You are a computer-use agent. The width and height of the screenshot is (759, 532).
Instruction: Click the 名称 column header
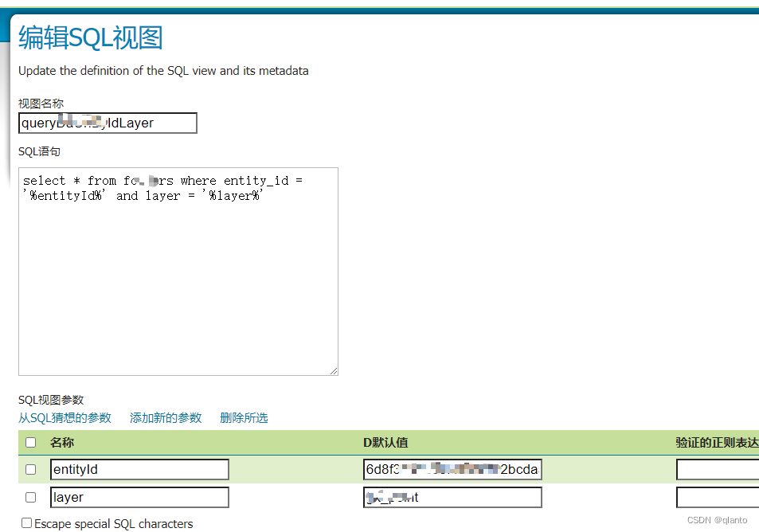pyautogui.click(x=63, y=443)
